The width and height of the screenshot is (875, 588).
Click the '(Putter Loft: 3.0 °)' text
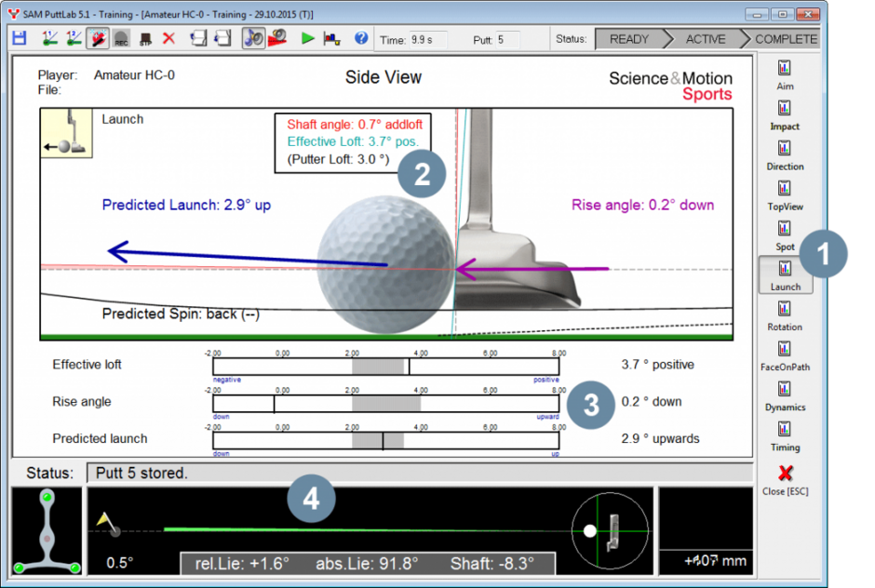[338, 159]
